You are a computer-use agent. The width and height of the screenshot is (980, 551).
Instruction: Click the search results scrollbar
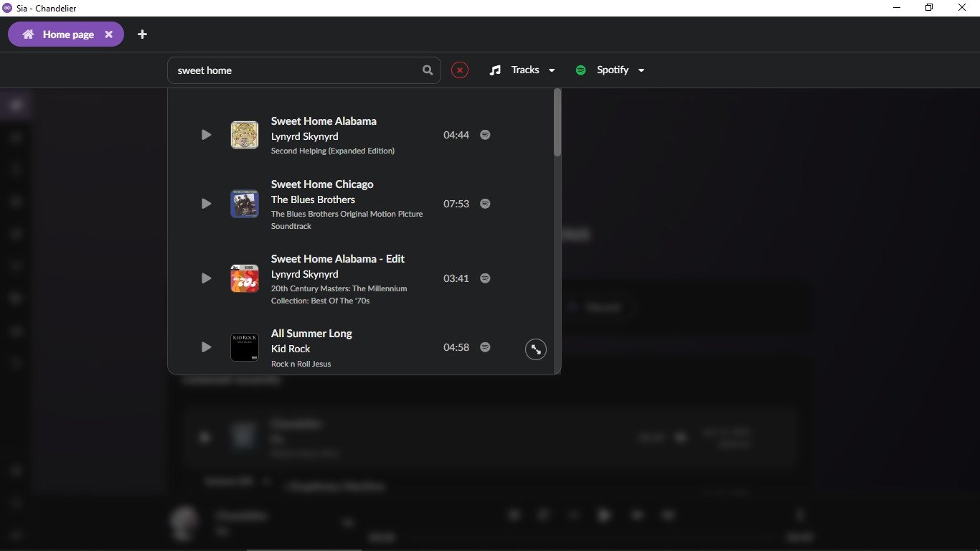click(557, 122)
